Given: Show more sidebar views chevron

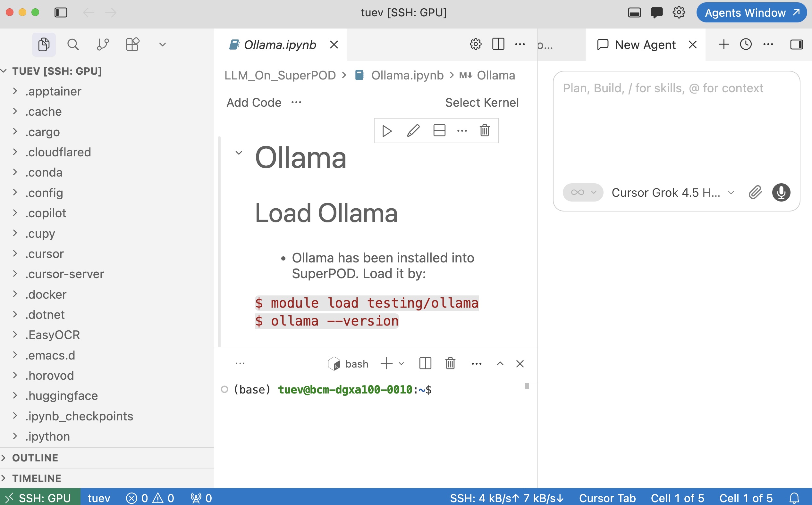Looking at the screenshot, I should click(x=163, y=45).
